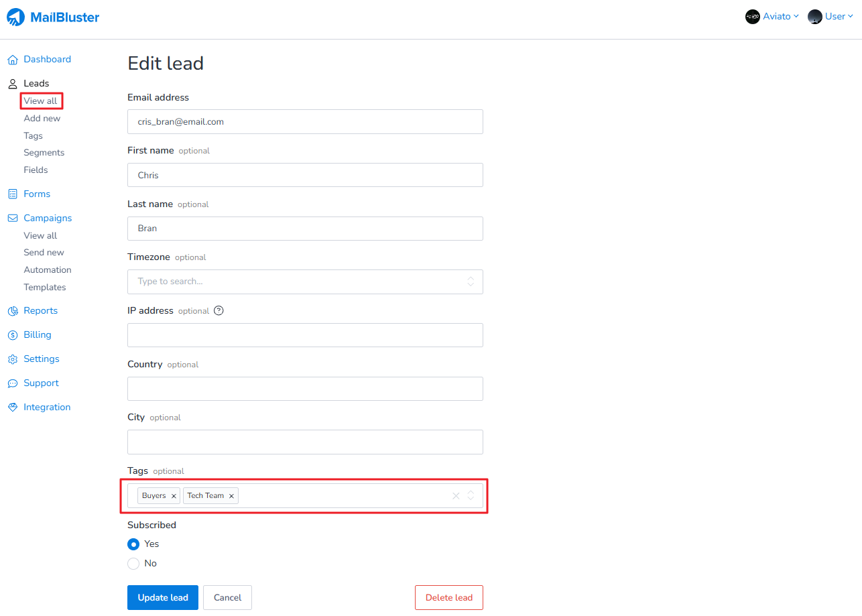Click the Update lead button
Screen dimensions: 862x616
(x=163, y=598)
